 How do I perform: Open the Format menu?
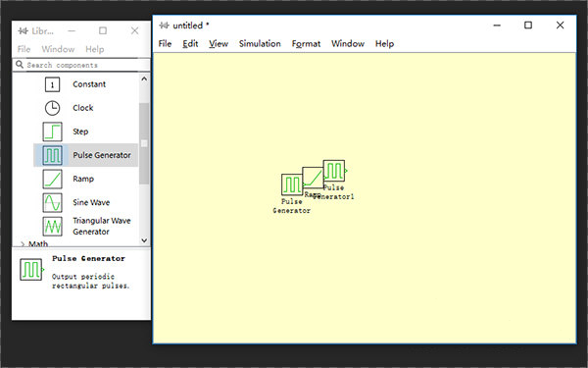tap(306, 44)
